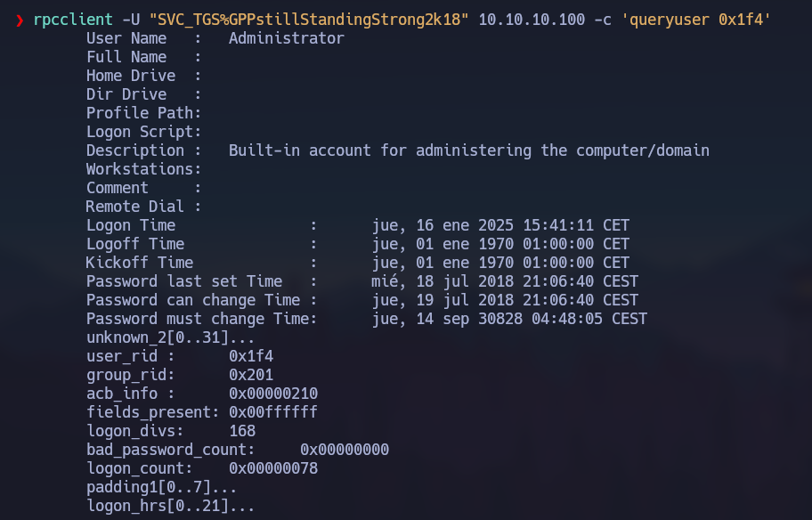
Task: Click the fields_present value 0x00ffffff
Action: pyautogui.click(x=273, y=412)
